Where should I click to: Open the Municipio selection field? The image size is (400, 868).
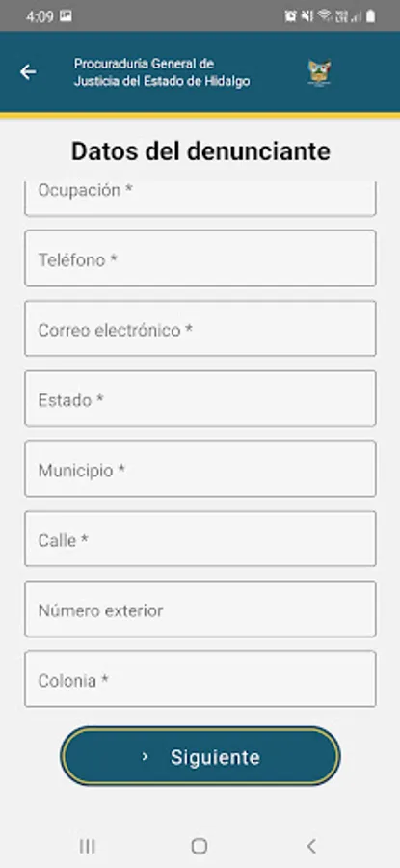tap(200, 469)
